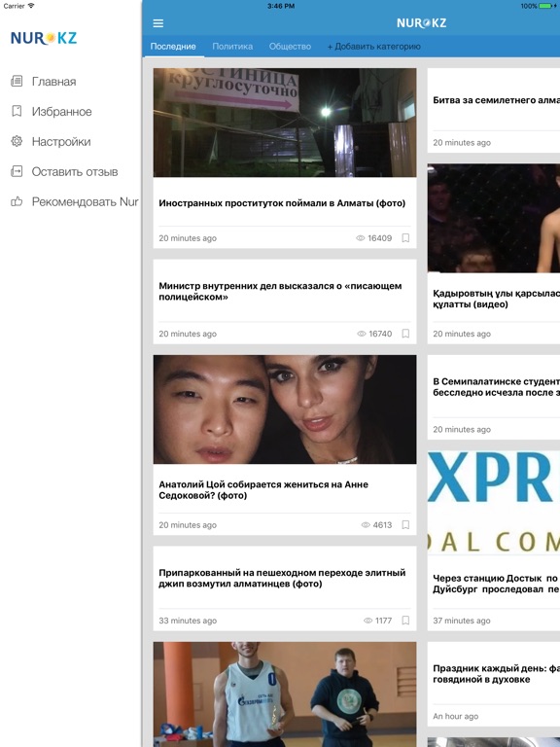Bookmark the Министр внутренних дел article
560x747 pixels.
coord(405,334)
